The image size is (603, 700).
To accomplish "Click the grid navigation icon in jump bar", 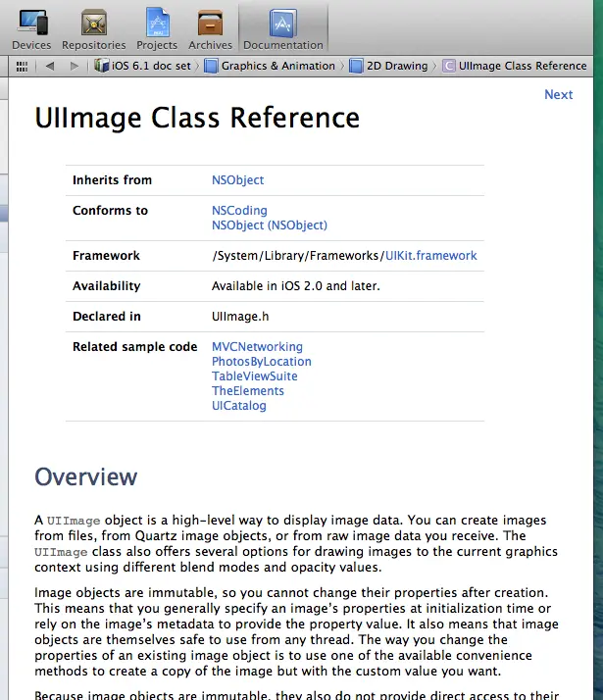I will (22, 66).
